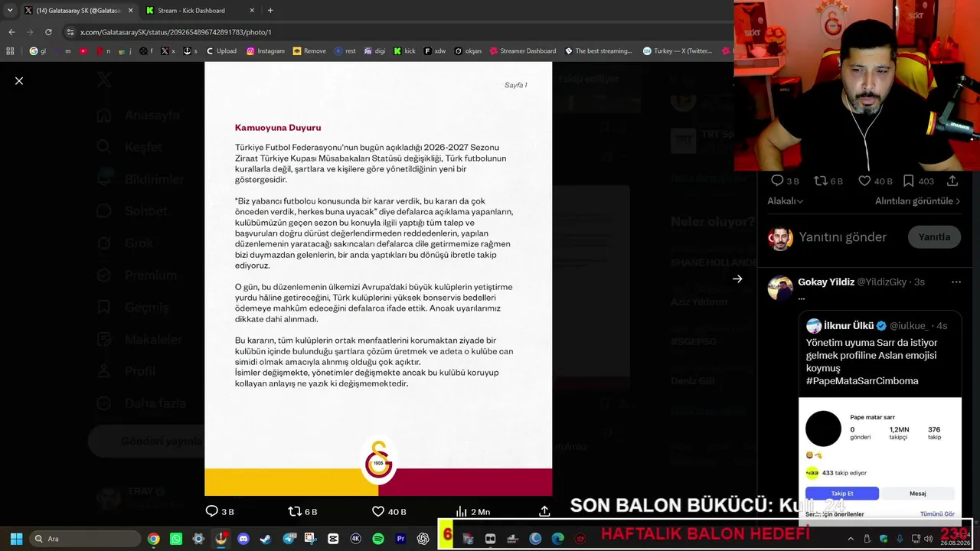Click the Takip Et button

[x=842, y=494]
